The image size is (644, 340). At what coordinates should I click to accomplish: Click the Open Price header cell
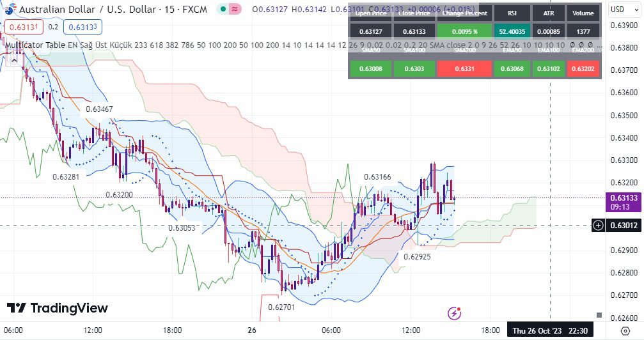(371, 13)
